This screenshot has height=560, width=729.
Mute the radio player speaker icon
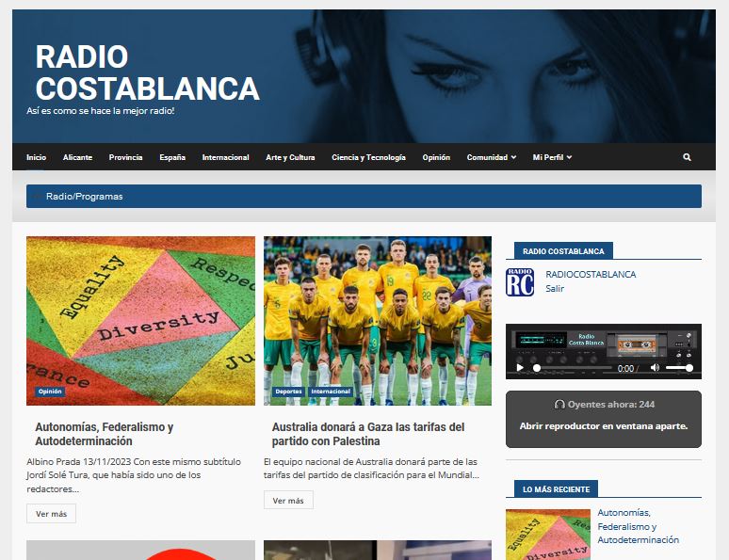655,368
